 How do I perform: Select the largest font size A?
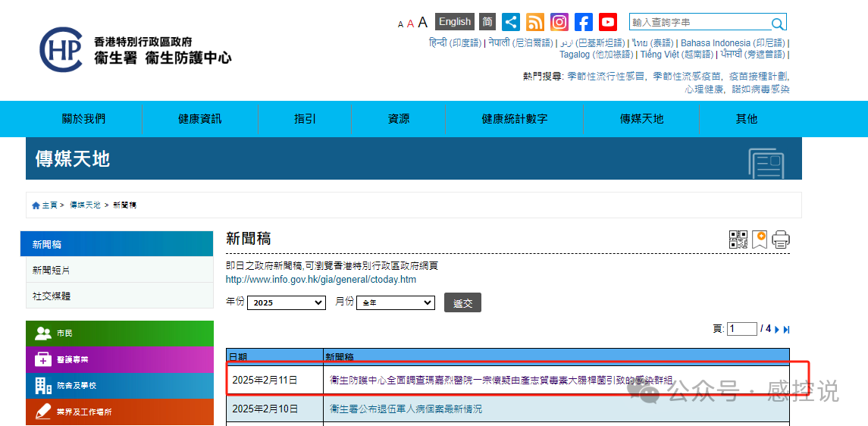(x=423, y=22)
